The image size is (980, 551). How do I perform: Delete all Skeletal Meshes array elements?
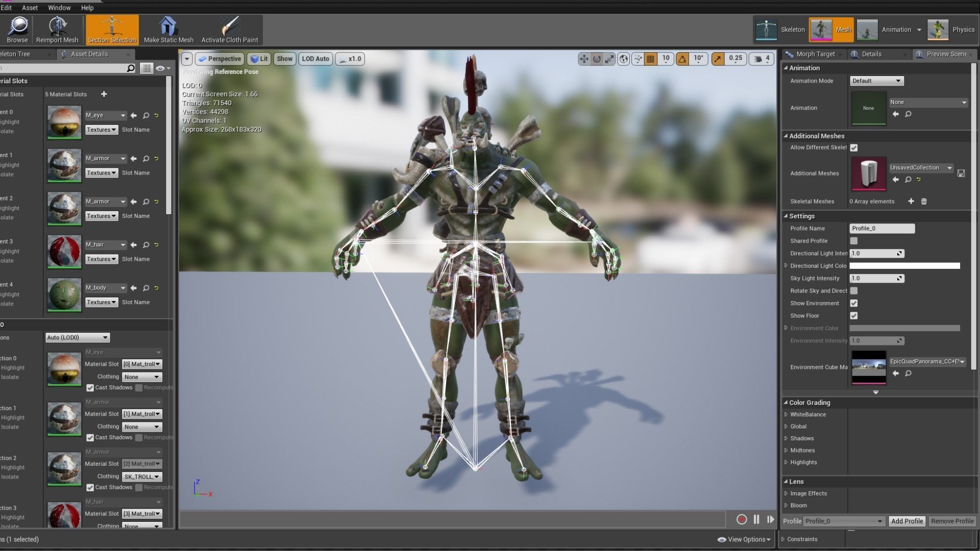pos(924,201)
